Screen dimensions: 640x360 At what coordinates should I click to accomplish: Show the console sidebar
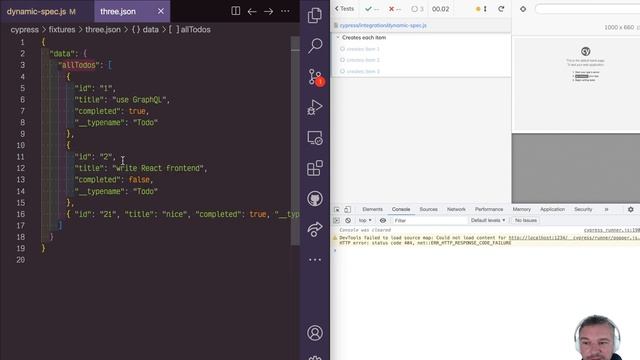(336, 220)
